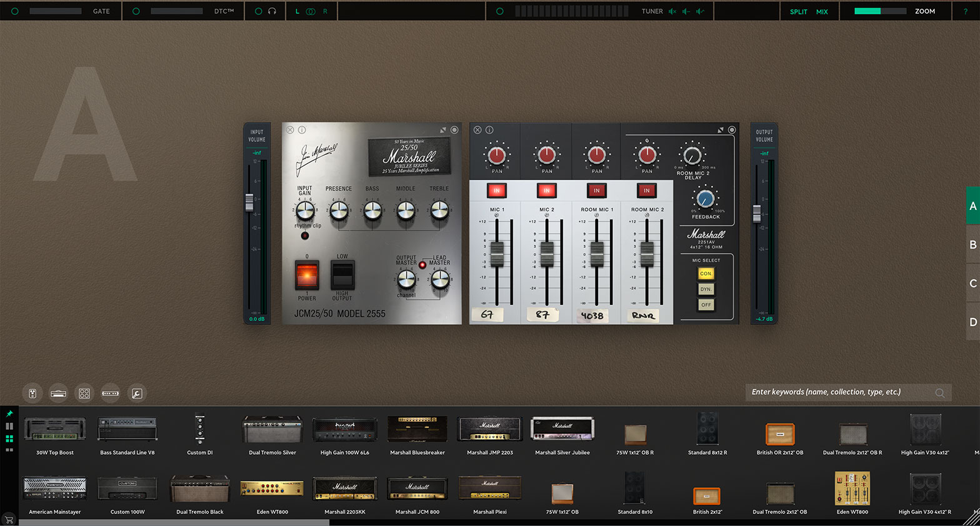Toggle the amp POWER rocker switch
Screen dimensions: 980x526
(307, 275)
